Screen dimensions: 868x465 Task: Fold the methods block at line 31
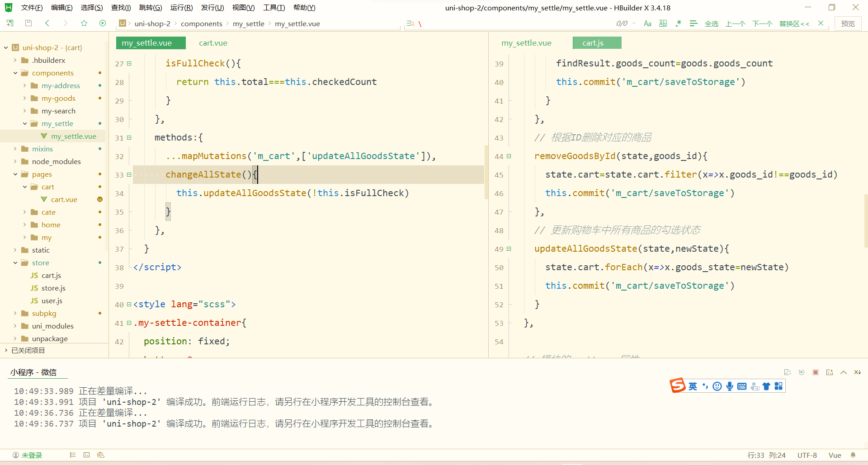(129, 138)
